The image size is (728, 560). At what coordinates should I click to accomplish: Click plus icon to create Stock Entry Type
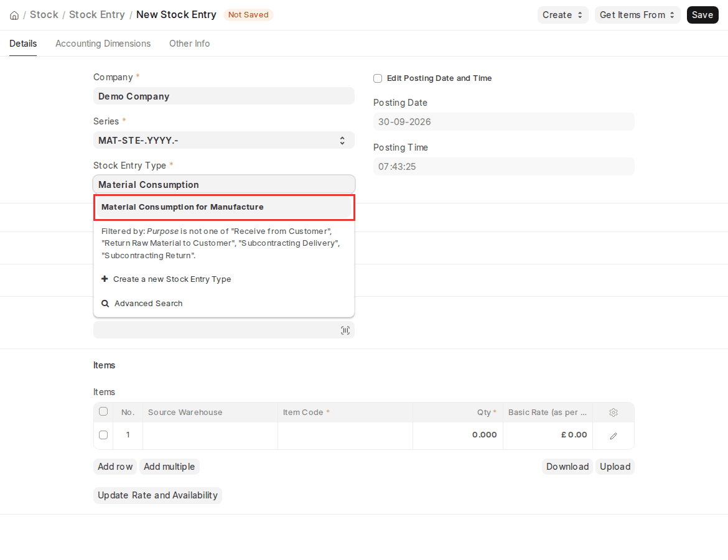[x=105, y=279]
